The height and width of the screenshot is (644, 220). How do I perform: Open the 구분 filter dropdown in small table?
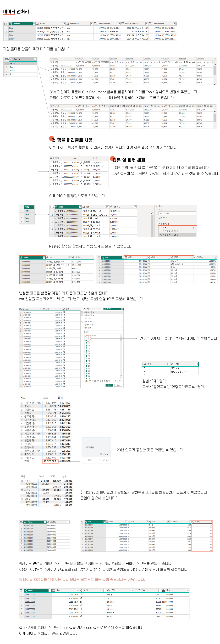click(x=196, y=364)
